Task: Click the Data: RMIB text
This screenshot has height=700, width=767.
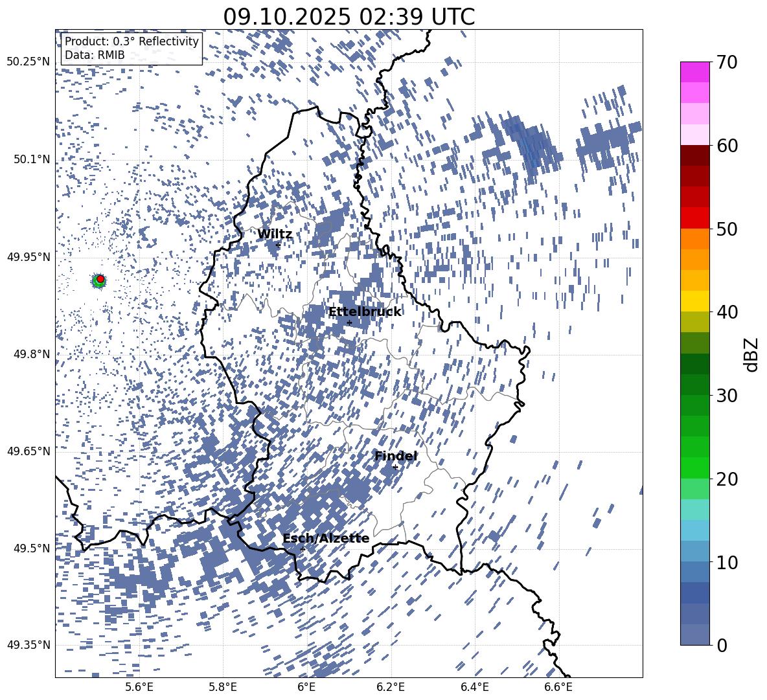Action: click(x=95, y=55)
